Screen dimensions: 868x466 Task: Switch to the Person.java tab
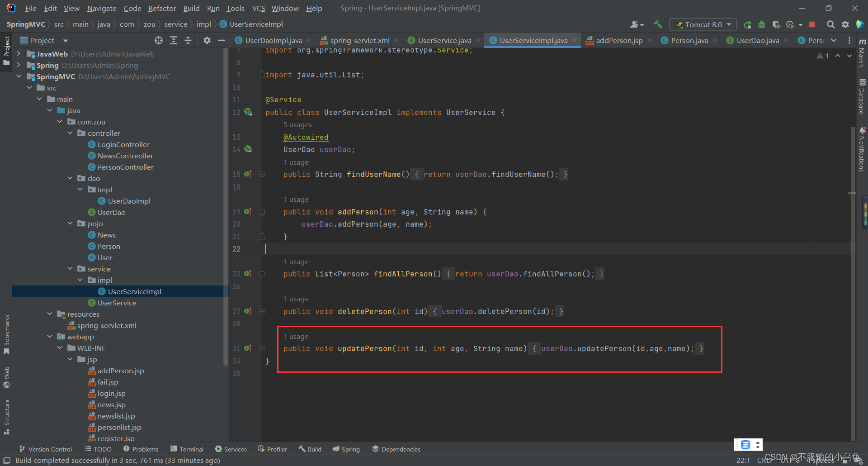tap(689, 40)
